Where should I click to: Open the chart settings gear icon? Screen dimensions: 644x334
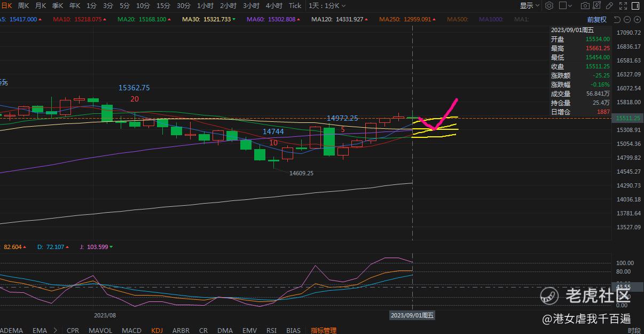[549, 5]
